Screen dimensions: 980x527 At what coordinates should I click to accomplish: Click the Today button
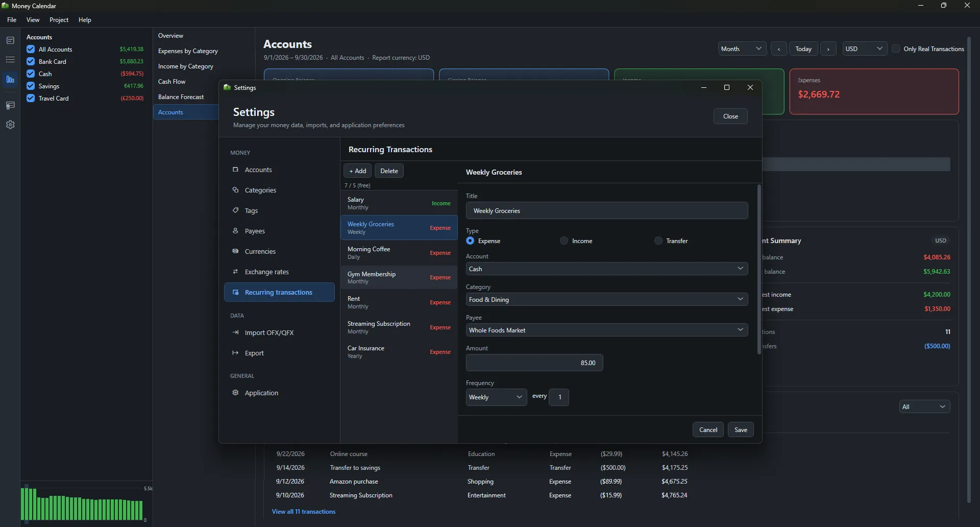click(803, 49)
